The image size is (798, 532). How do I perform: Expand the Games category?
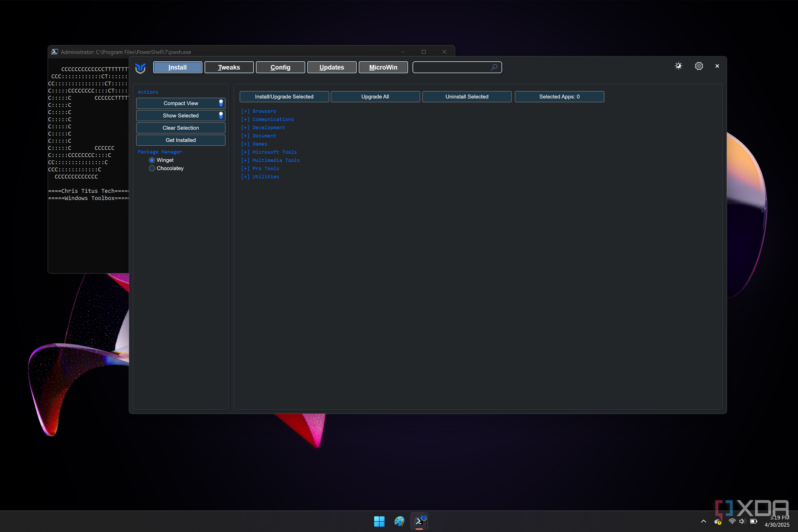coord(254,144)
